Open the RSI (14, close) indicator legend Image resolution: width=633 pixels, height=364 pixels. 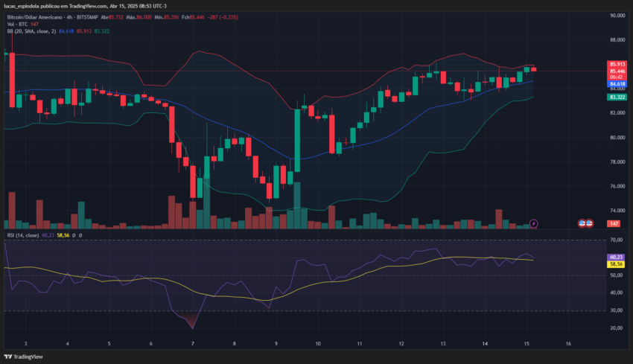tap(23, 235)
